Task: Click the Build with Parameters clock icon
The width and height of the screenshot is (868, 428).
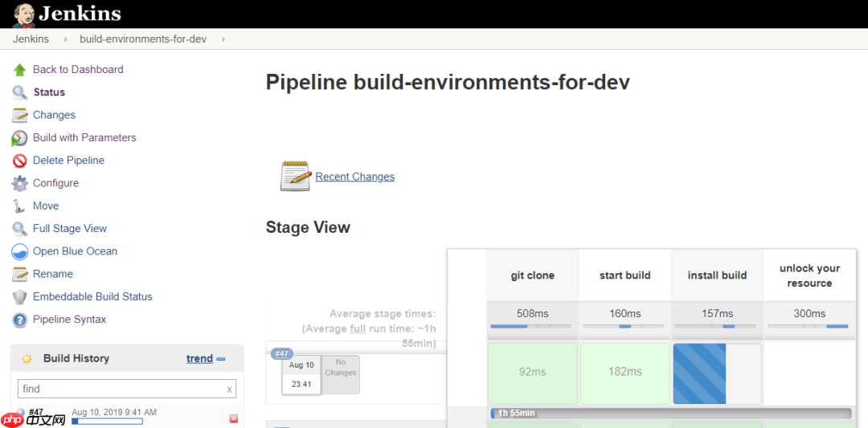Action: coord(19,138)
